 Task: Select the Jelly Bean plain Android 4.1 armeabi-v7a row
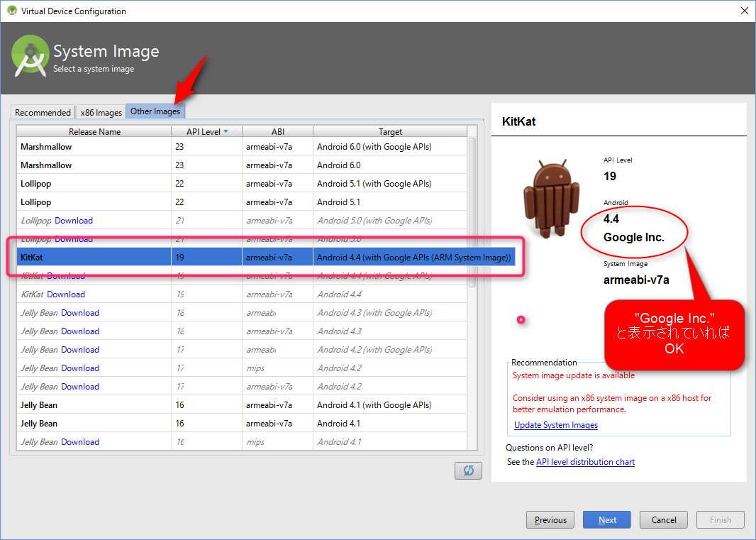(x=242, y=423)
